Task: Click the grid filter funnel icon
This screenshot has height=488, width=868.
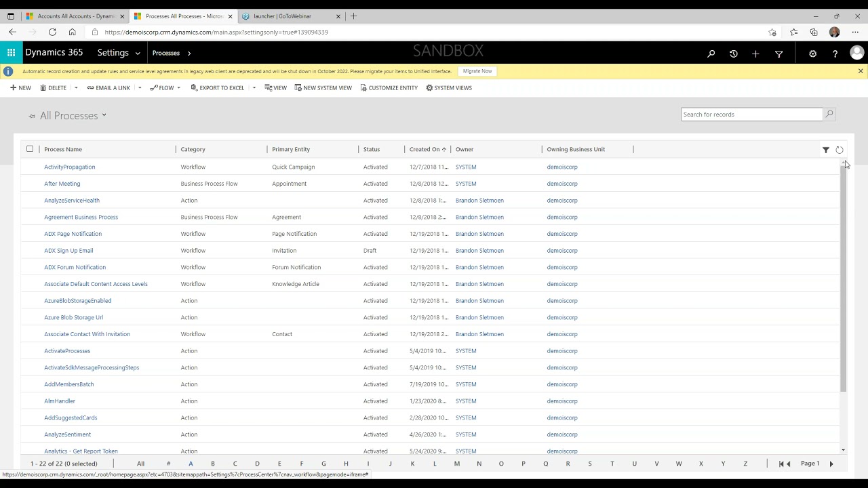Action: pyautogui.click(x=825, y=150)
